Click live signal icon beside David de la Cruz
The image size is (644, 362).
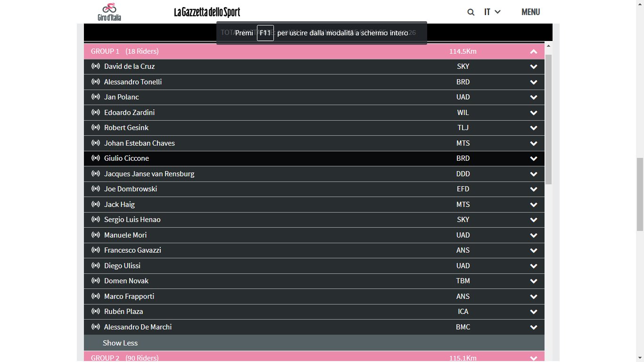96,66
